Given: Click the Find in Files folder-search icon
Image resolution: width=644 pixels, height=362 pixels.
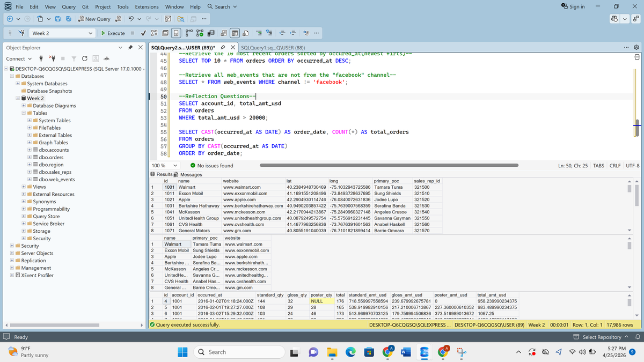Looking at the screenshot, I should (181, 19).
